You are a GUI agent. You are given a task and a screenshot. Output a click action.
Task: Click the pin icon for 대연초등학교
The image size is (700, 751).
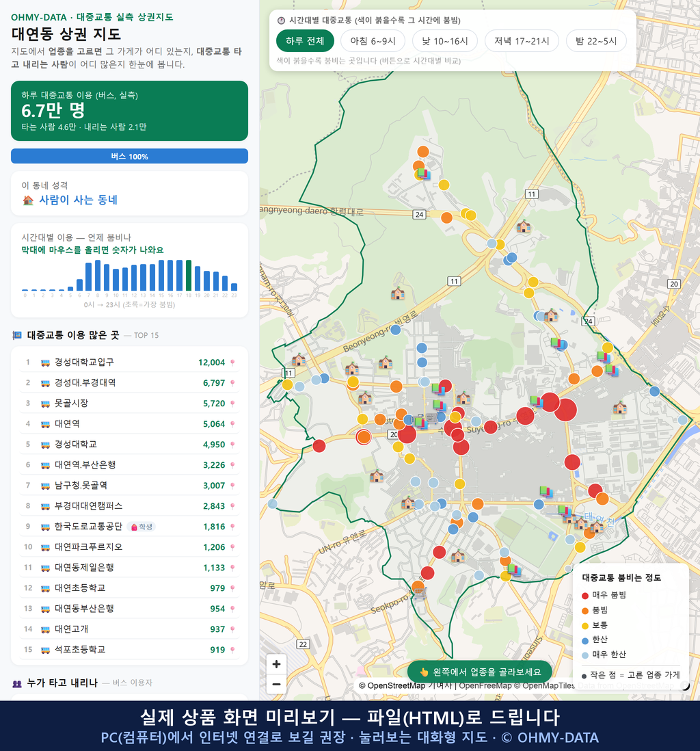click(232, 588)
